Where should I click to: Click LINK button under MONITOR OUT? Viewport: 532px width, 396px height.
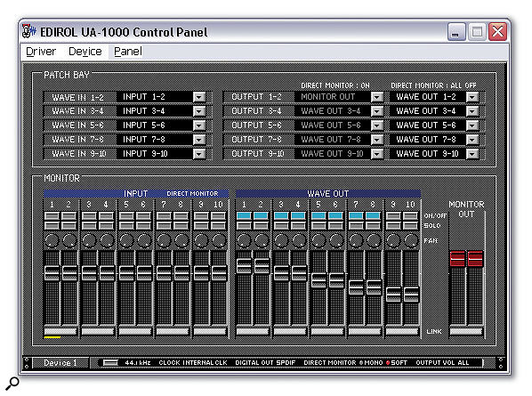coord(466,332)
